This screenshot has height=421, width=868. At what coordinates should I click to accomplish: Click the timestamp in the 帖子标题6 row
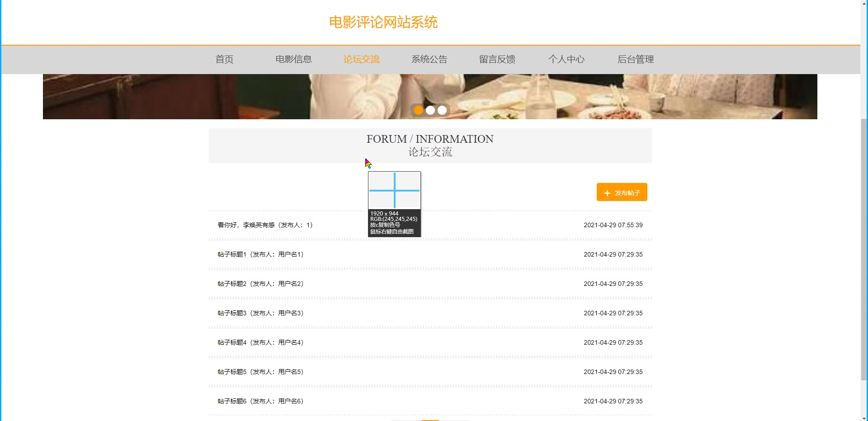pos(613,401)
